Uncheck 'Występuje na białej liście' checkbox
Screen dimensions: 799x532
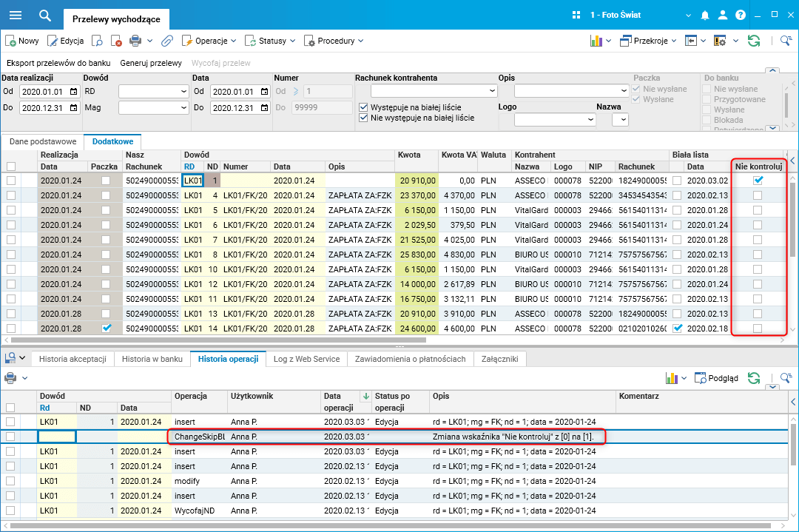coord(363,107)
